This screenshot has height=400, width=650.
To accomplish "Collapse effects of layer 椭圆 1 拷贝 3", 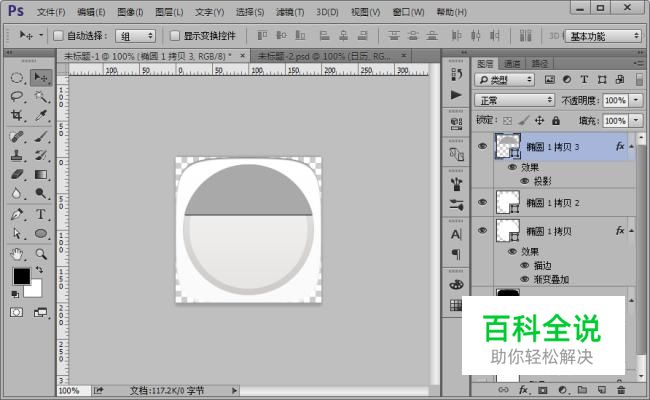I will (631, 146).
